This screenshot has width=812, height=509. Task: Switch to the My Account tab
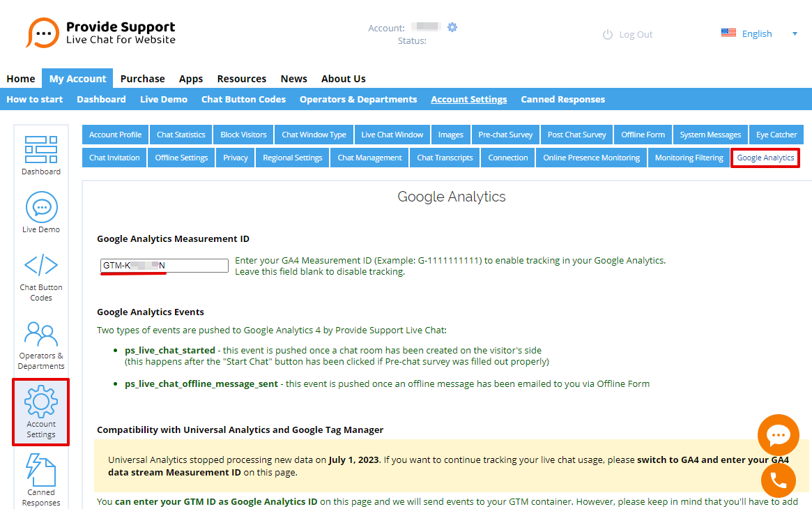click(x=77, y=78)
